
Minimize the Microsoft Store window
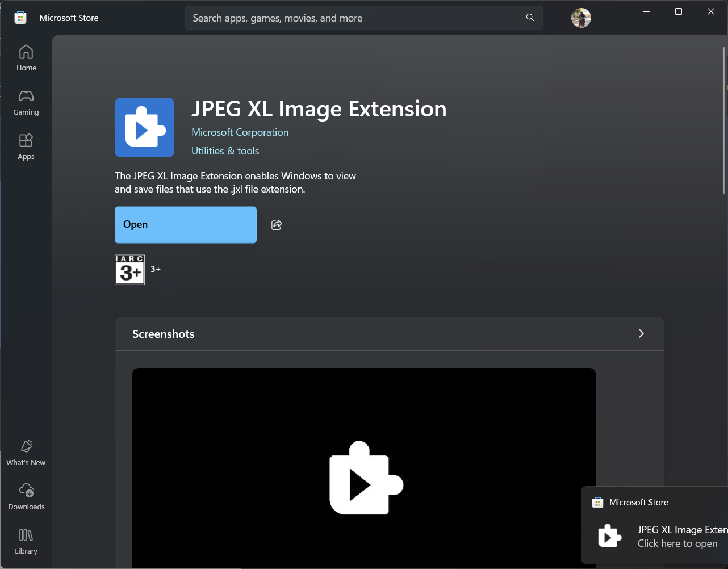(x=646, y=11)
